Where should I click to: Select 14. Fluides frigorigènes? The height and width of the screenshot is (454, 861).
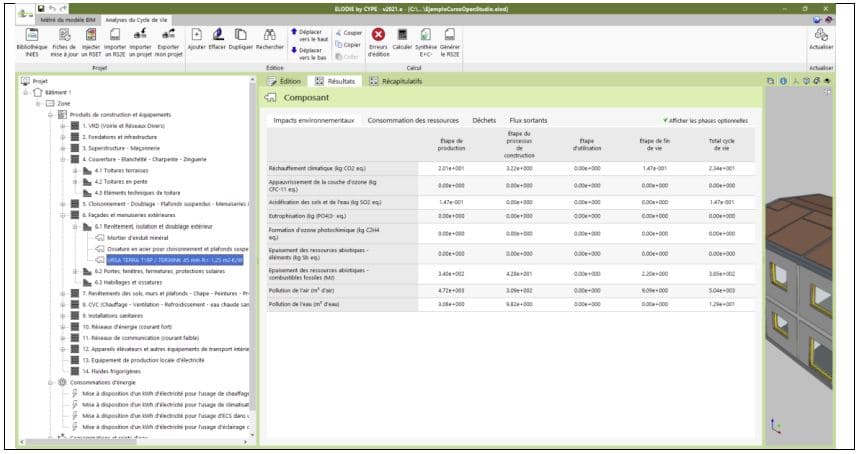click(x=111, y=371)
